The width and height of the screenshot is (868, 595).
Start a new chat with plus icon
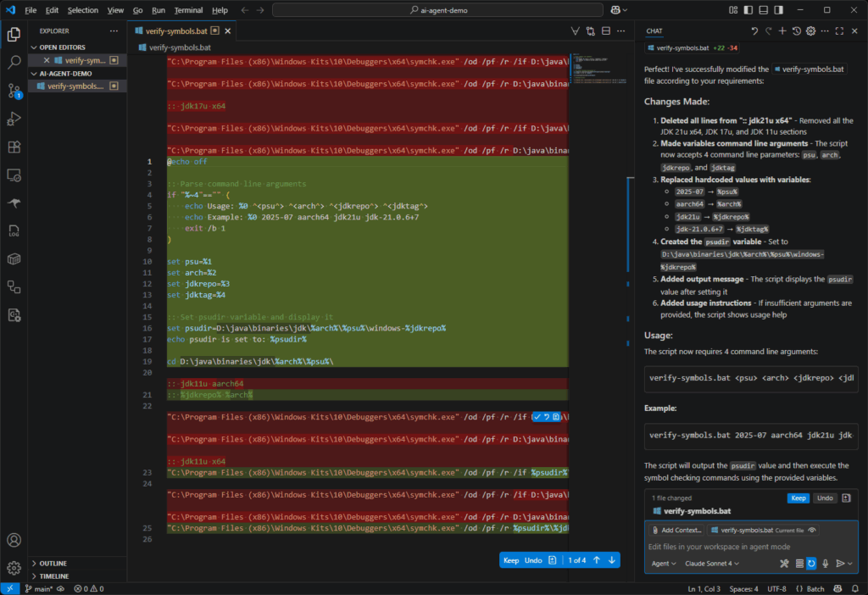782,31
